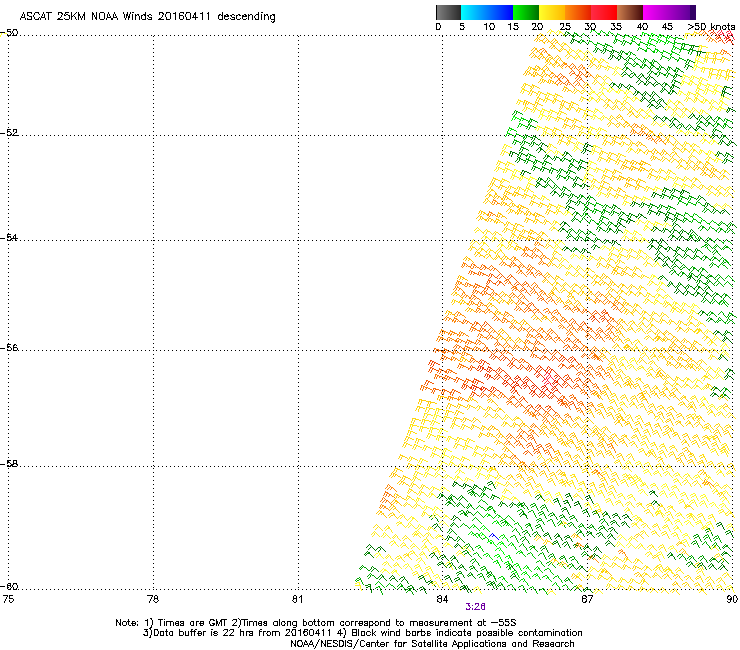Screen dimensions: 740x650
Task: Click the -58 latitude axis label
Action: click(x=9, y=464)
